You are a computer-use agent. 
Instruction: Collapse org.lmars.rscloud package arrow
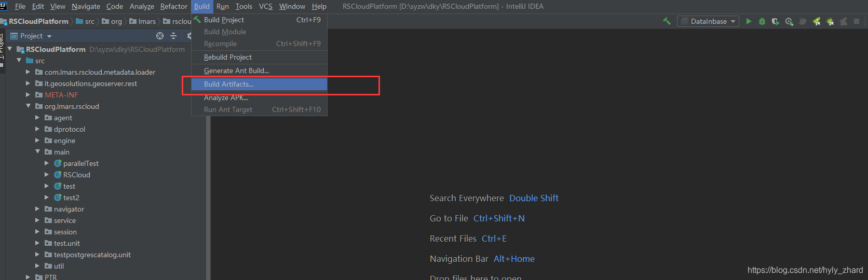[28, 106]
